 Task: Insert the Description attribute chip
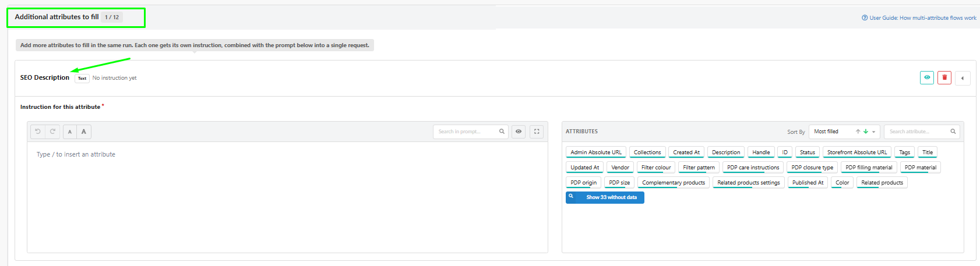click(x=726, y=152)
